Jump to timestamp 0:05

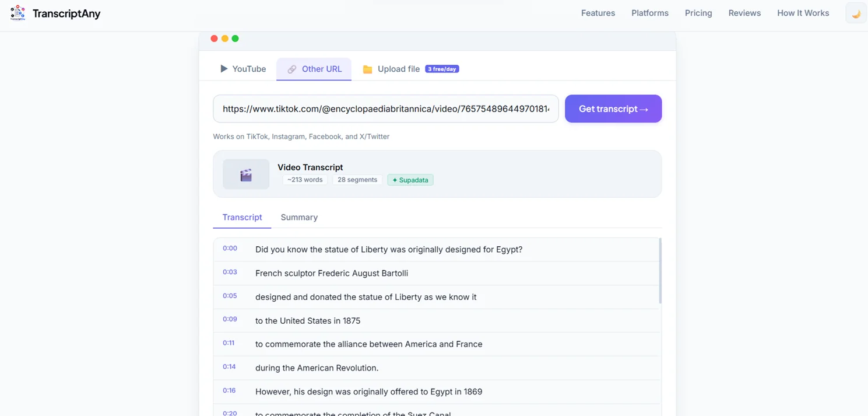coord(230,296)
